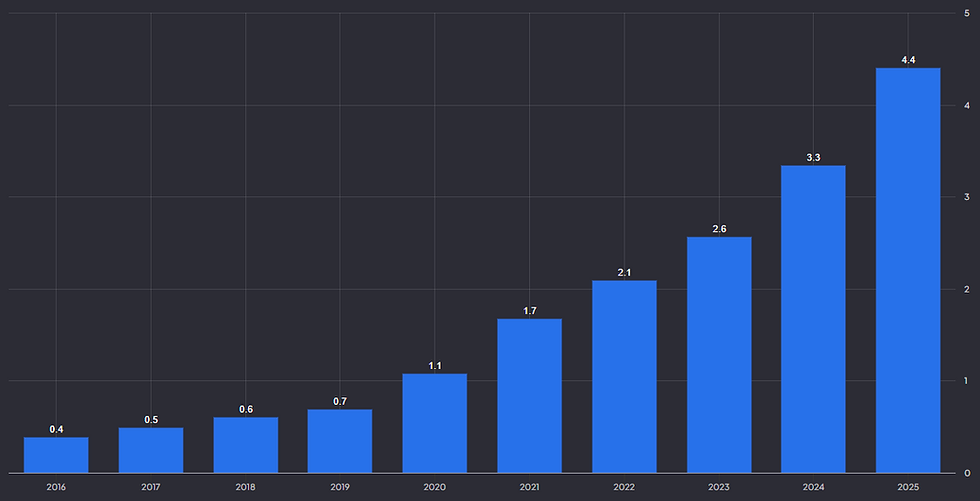This screenshot has width=980, height=501.
Task: Click the 0.7 value label
Action: coord(340,402)
